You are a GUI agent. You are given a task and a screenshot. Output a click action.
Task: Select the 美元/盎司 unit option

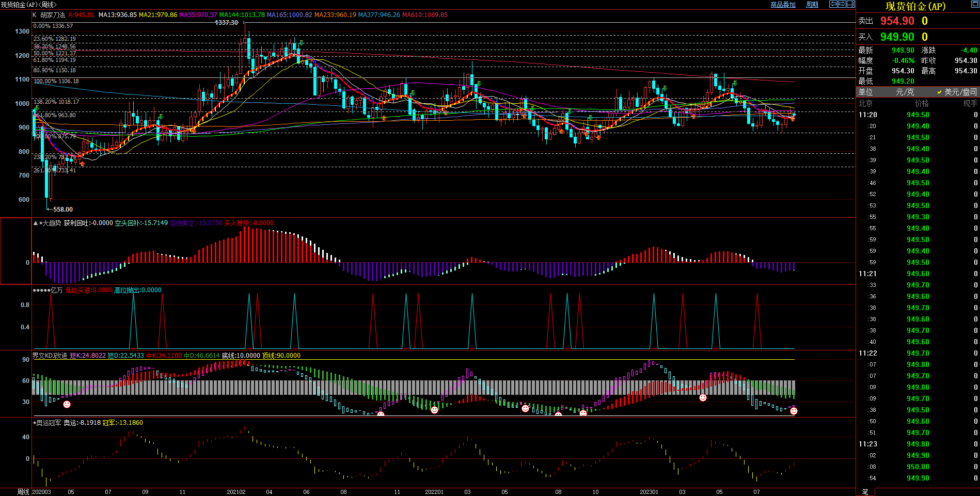click(x=960, y=92)
